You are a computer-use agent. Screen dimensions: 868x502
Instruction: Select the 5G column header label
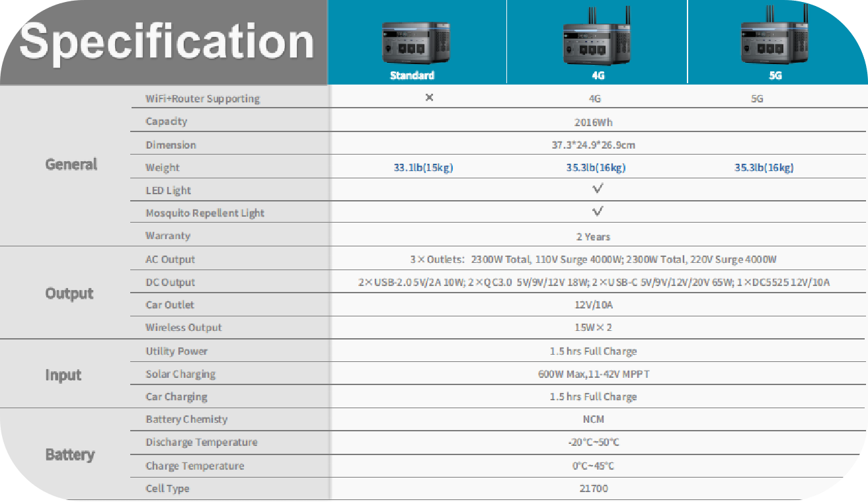tap(775, 75)
